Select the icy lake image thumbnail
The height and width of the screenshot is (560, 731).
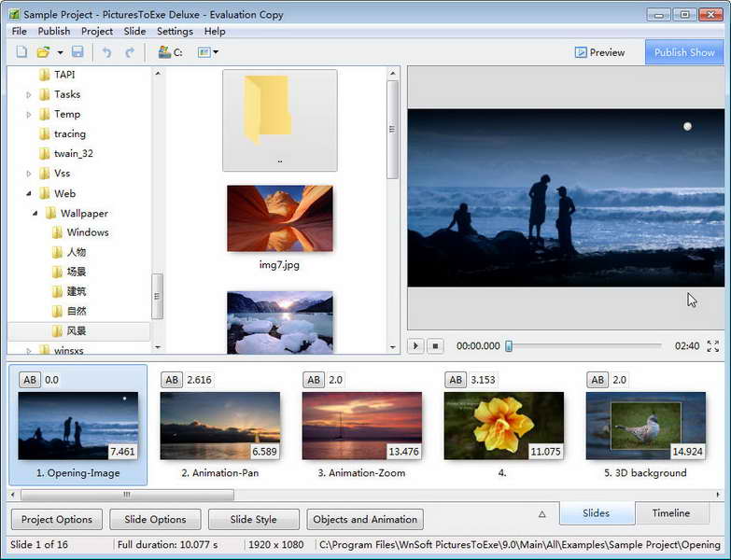pos(280,322)
